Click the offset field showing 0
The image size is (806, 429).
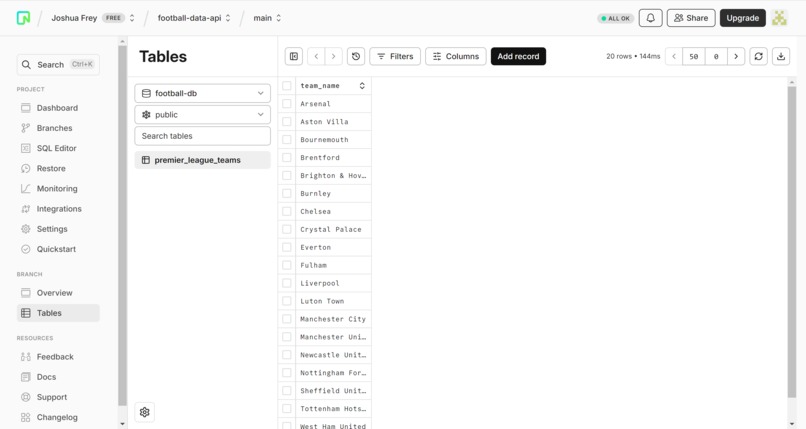tap(716, 57)
